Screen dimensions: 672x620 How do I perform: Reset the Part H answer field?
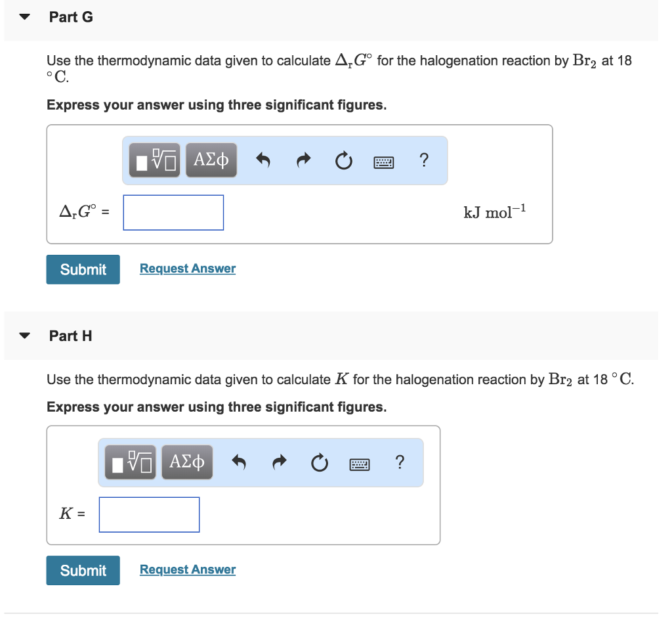coord(319,462)
